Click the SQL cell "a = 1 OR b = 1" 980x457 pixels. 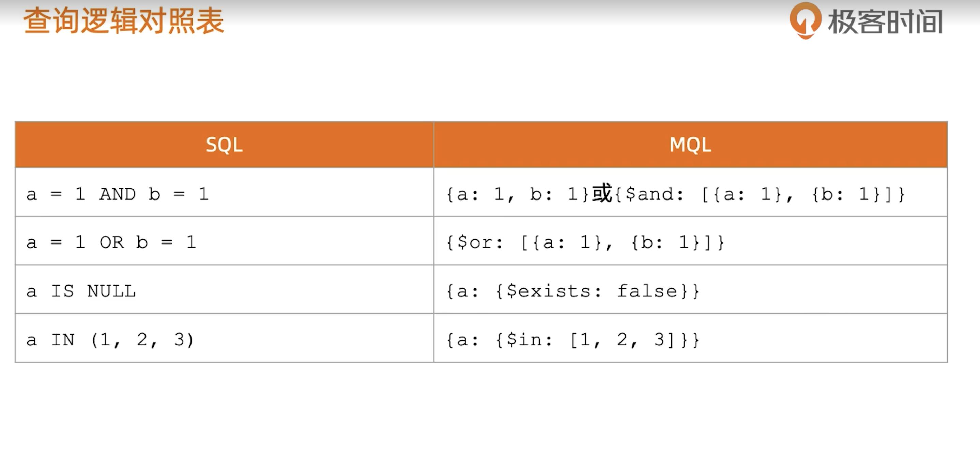coord(111,242)
